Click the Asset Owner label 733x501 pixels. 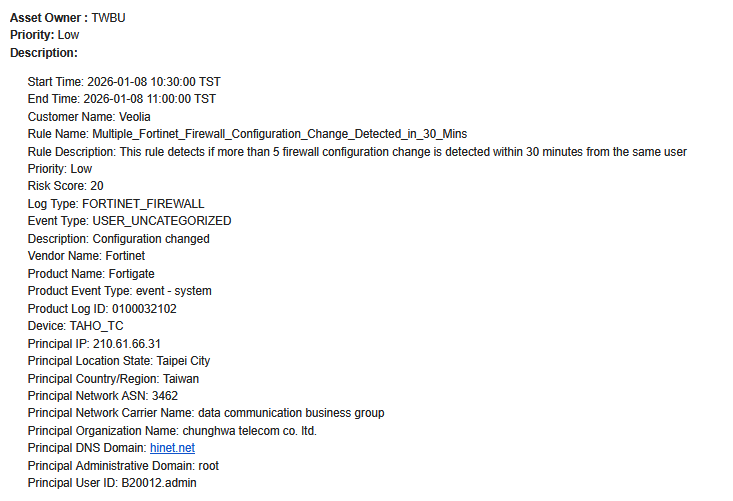coord(49,18)
